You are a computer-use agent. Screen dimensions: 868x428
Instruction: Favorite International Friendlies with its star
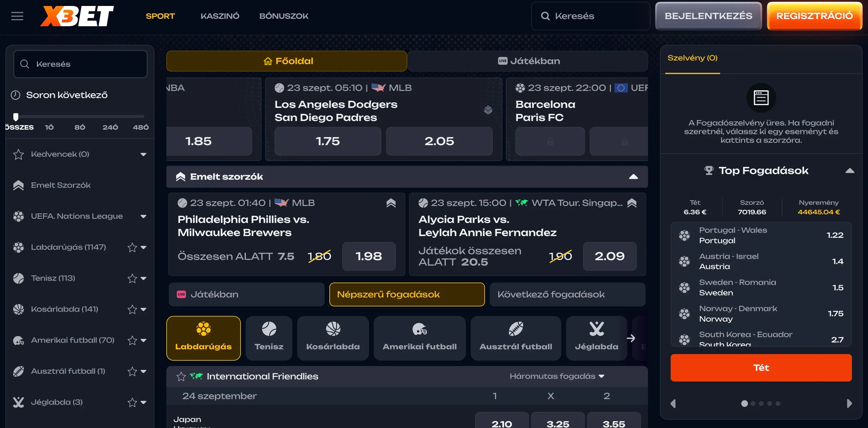(181, 376)
